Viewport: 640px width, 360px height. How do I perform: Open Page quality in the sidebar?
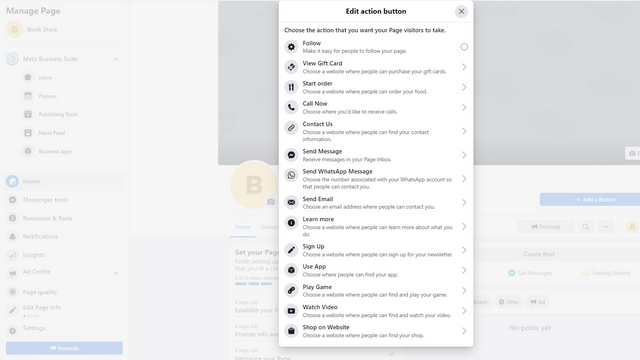[40, 292]
